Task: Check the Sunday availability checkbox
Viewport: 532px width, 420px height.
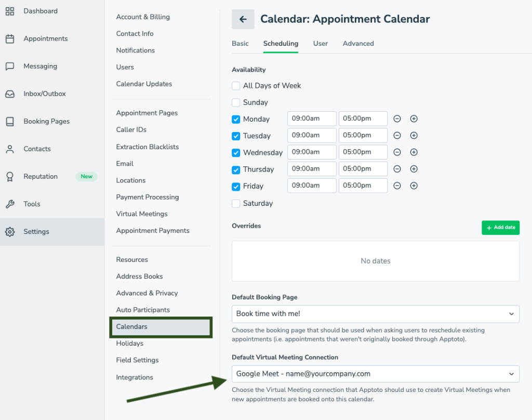Action: tap(236, 102)
